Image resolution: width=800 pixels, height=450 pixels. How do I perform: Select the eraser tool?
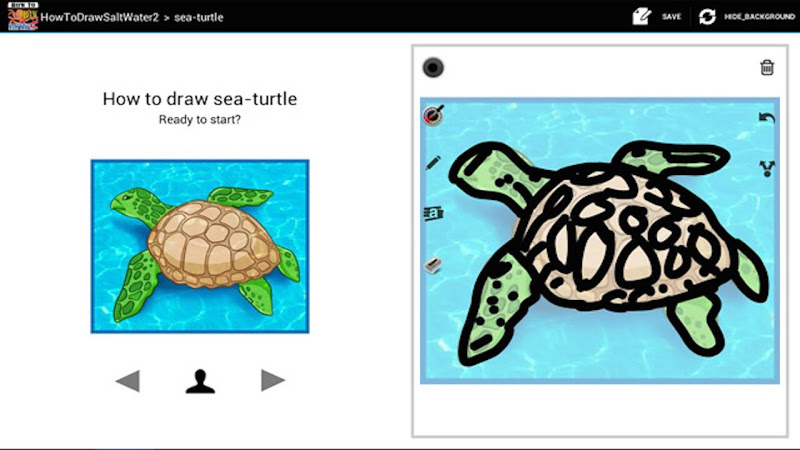pos(433,265)
